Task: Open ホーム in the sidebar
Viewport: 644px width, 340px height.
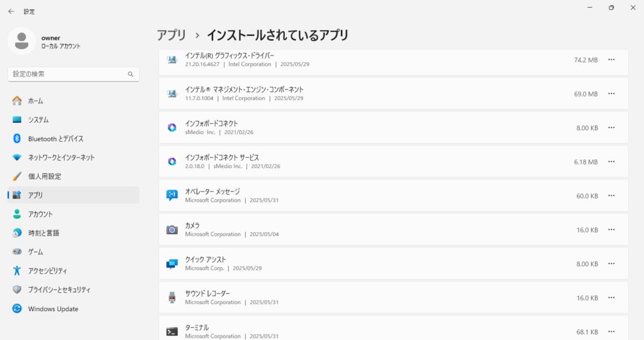Action: 74,101
